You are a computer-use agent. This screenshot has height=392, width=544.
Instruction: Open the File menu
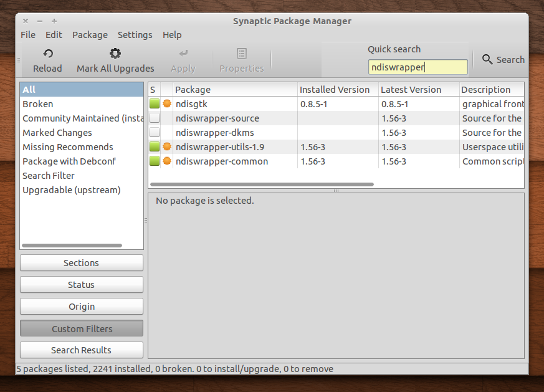coord(28,35)
